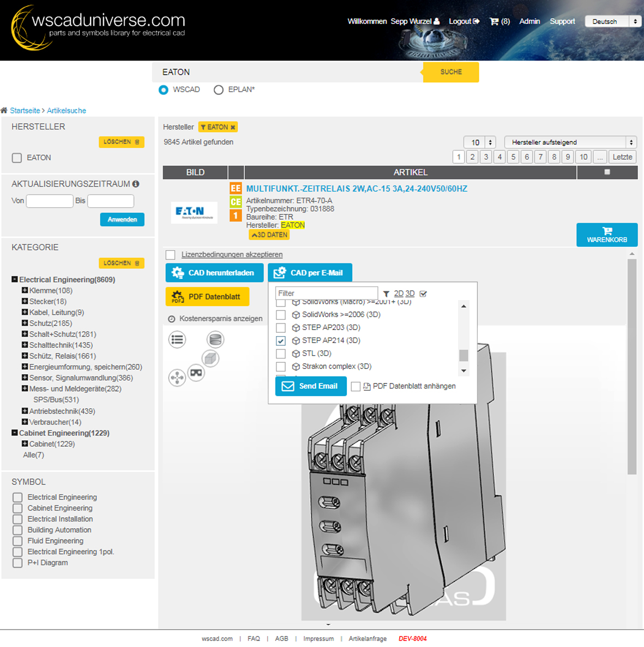Screen dimensions: 644x647
Task: Open the Deutsch language dropdown
Action: point(613,21)
